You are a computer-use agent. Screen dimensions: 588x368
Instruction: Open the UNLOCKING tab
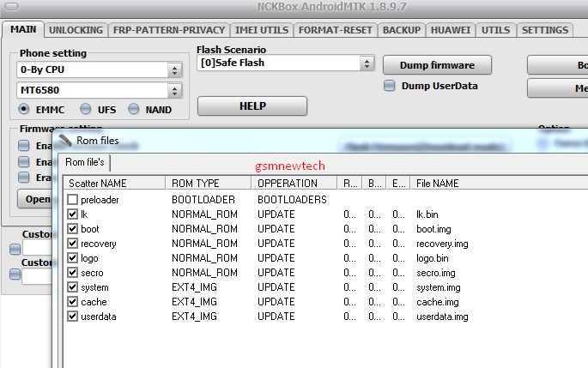[x=76, y=30]
